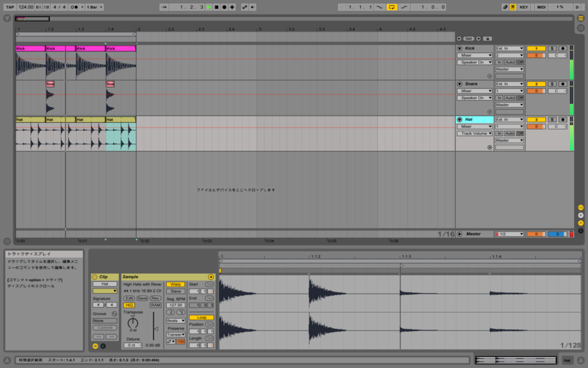Click the Kick track pan control C

pyautogui.click(x=557, y=55)
